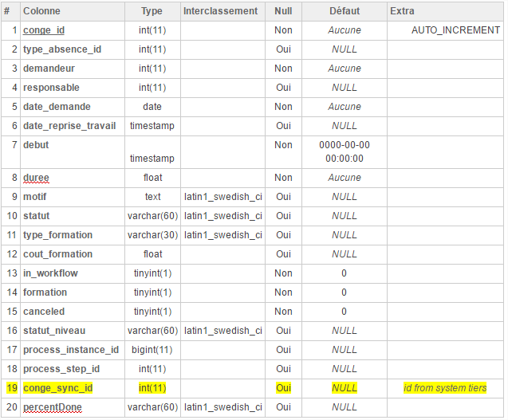508x420 pixels.
Task: Select the date_reprise_travail field name
Action: tap(69, 126)
